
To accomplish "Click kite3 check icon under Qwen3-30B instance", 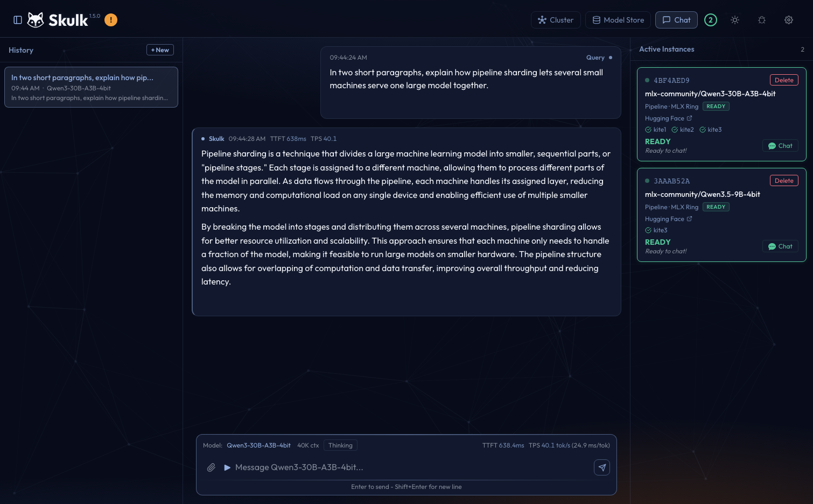I will [703, 130].
